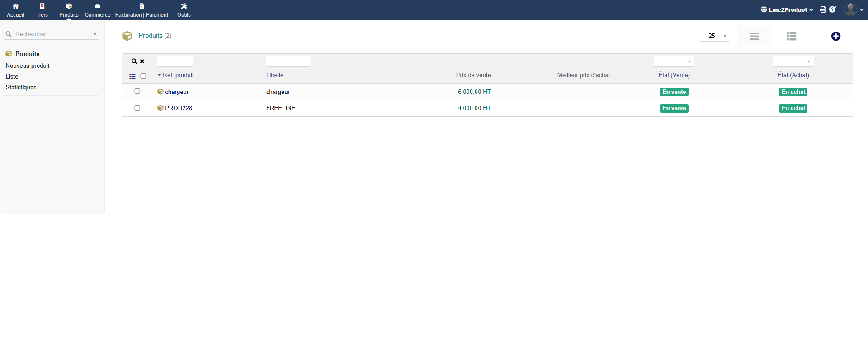Open the 25 rows-per-page dropdown
The height and width of the screenshot is (363, 868).
(x=714, y=36)
